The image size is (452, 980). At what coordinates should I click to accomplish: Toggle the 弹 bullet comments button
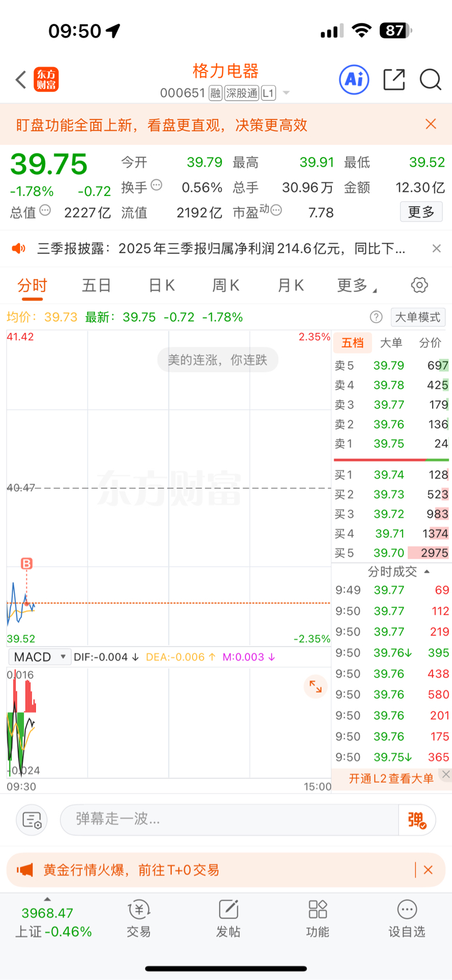pyautogui.click(x=417, y=819)
